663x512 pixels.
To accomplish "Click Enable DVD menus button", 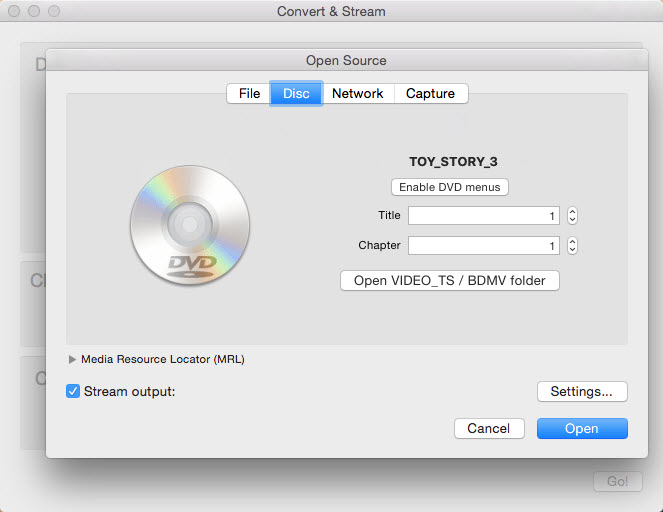I will click(449, 187).
